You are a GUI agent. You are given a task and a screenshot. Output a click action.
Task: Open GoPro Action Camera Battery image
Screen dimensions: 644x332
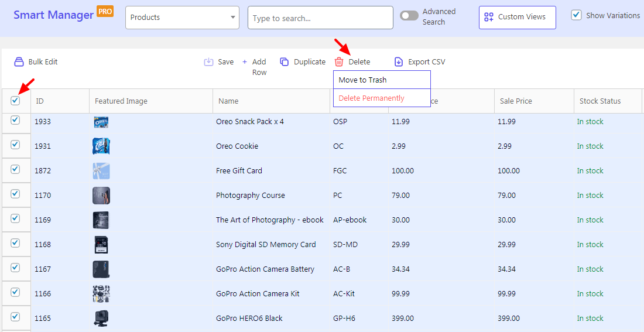(101, 269)
